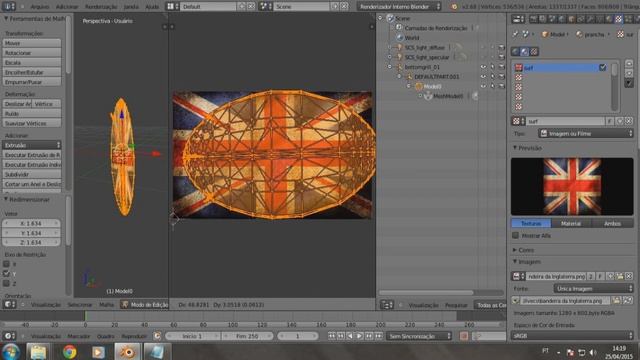The image size is (640, 360).
Task: Unlink the bandeira da Inglaterra image datablock
Action: 629,276
